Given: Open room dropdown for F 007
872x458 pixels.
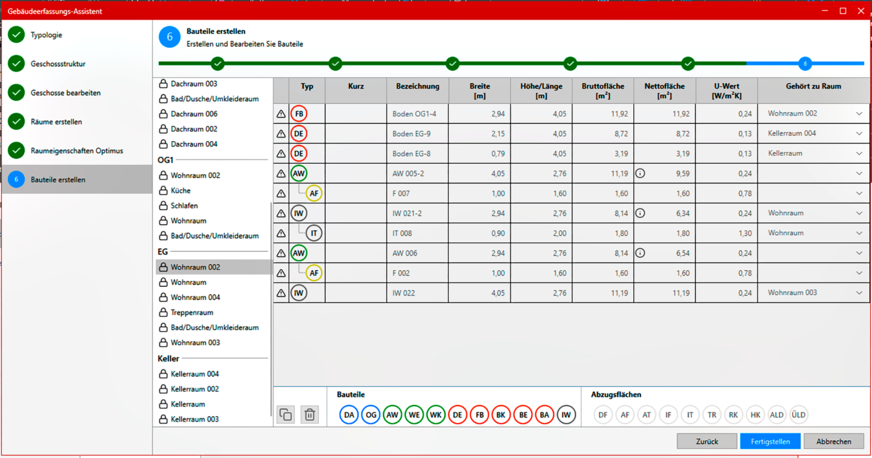Looking at the screenshot, I should 859,193.
